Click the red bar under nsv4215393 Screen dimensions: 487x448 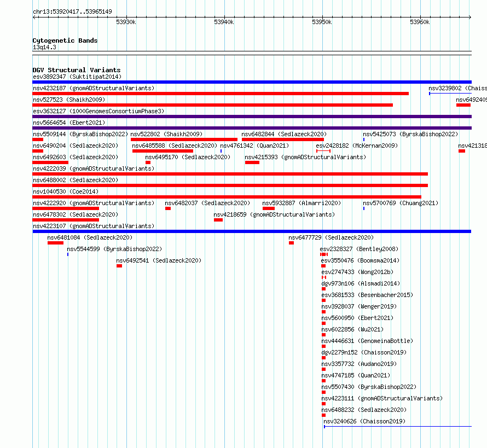point(252,162)
